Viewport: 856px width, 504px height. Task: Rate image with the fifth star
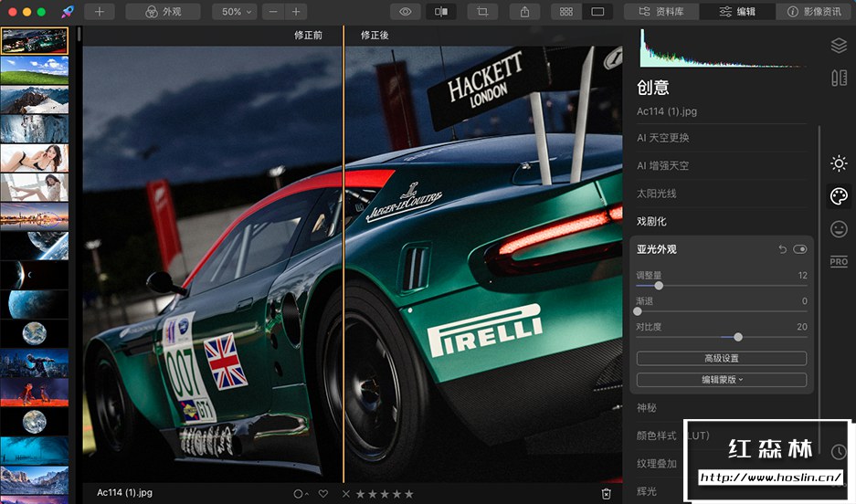pyautogui.click(x=409, y=494)
